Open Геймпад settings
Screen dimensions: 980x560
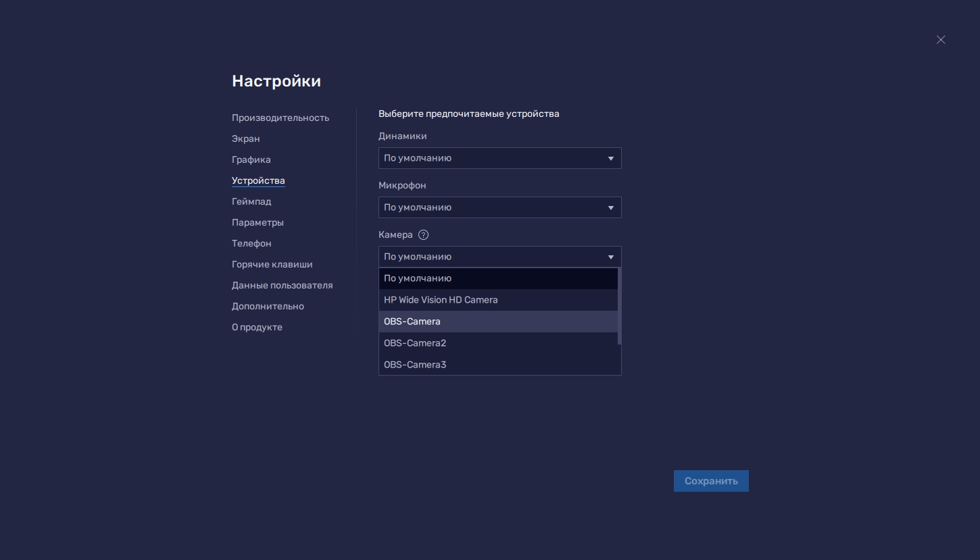[251, 201]
